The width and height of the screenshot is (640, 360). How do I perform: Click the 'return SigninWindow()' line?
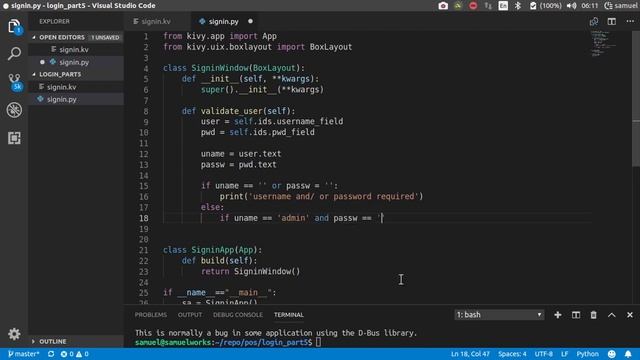tap(250, 271)
